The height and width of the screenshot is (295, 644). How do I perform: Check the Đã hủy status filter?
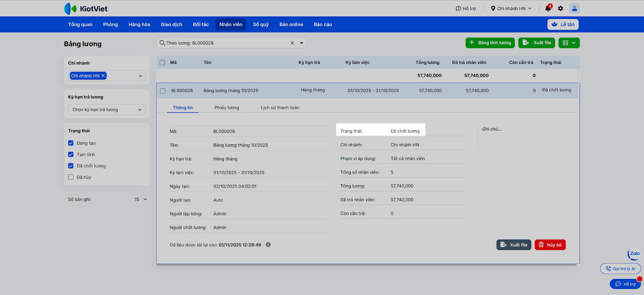point(71,177)
